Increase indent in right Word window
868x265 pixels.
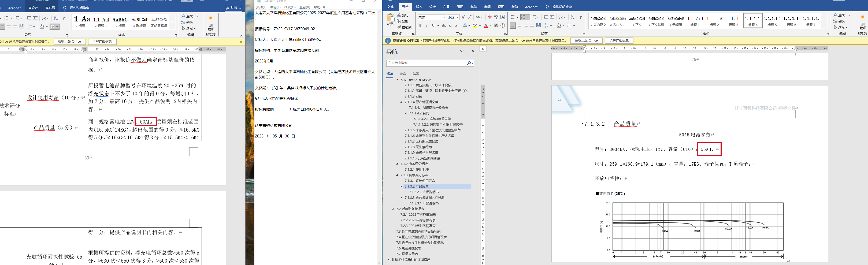[552, 17]
